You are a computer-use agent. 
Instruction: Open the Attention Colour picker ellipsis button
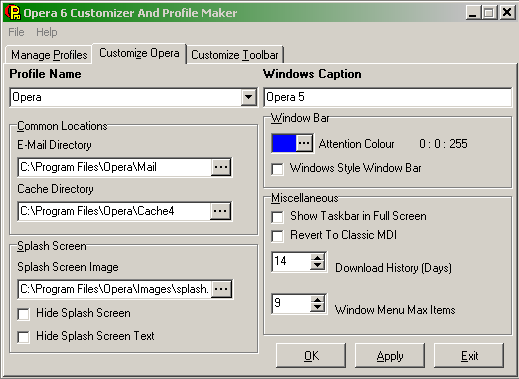tap(304, 143)
